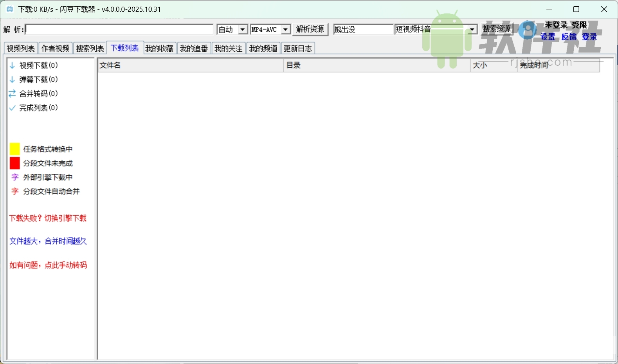This screenshot has width=618, height=364.
Task: Click 文件越大，合并时间越久 text
Action: (48, 241)
